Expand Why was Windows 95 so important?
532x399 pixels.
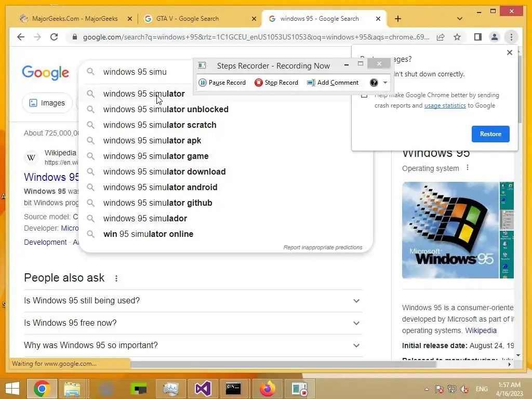pyautogui.click(x=193, y=345)
